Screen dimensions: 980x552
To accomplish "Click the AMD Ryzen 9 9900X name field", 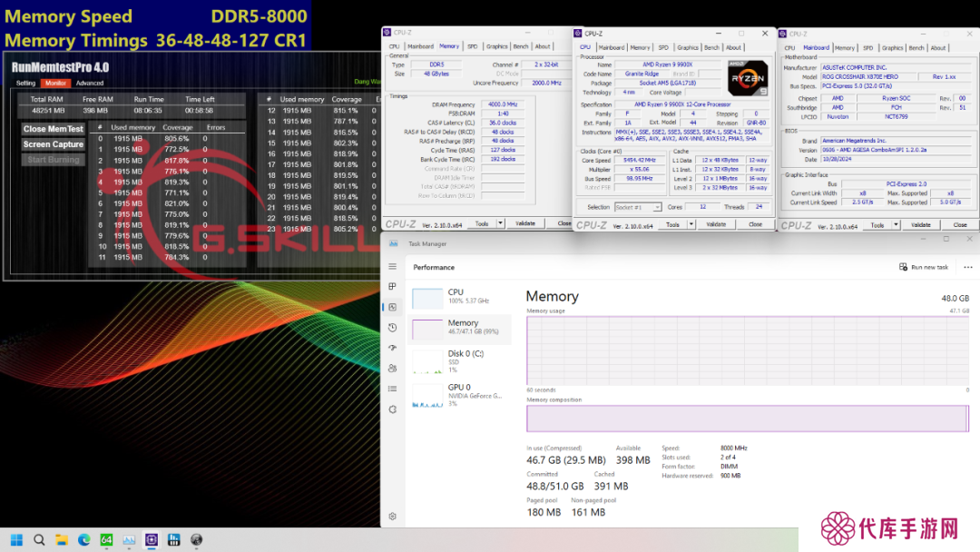I will tap(668, 64).
